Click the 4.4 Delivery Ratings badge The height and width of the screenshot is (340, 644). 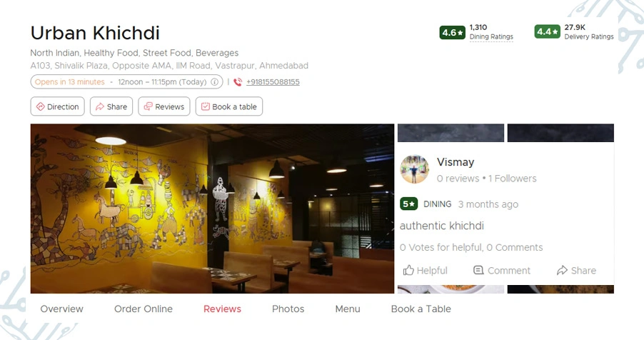547,31
